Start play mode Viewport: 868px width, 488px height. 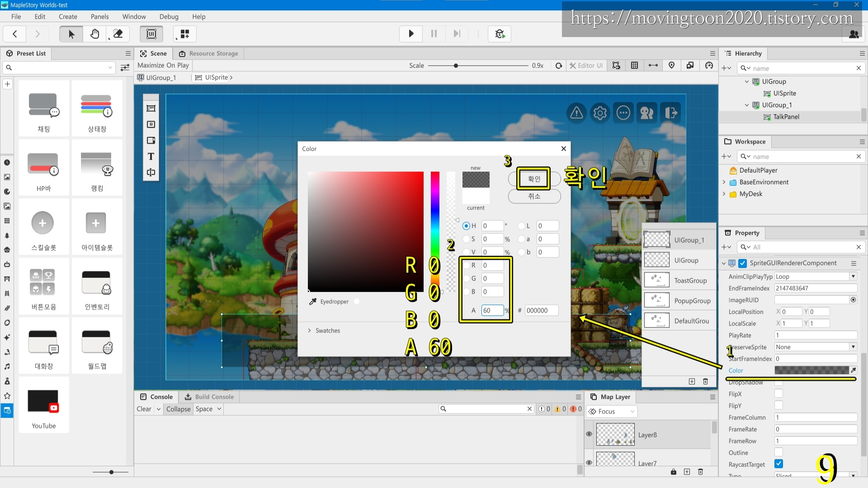(x=411, y=34)
